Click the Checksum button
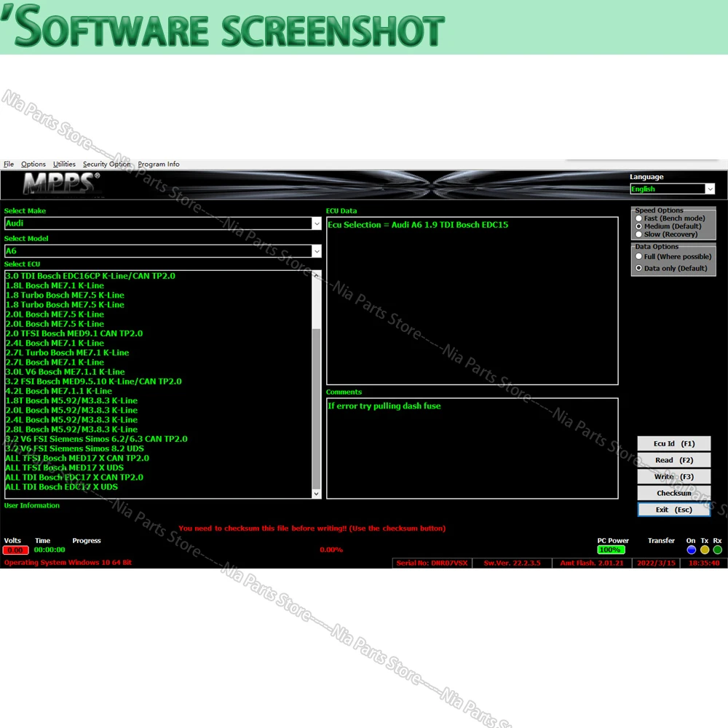 click(673, 493)
